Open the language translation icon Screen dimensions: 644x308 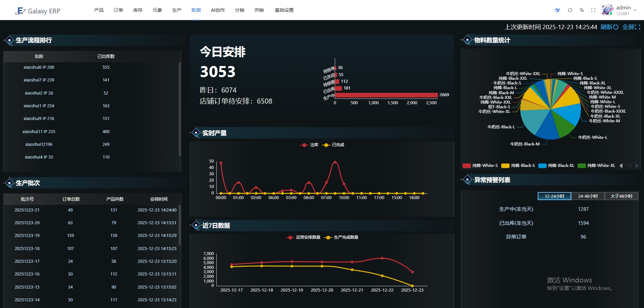[x=582, y=10]
